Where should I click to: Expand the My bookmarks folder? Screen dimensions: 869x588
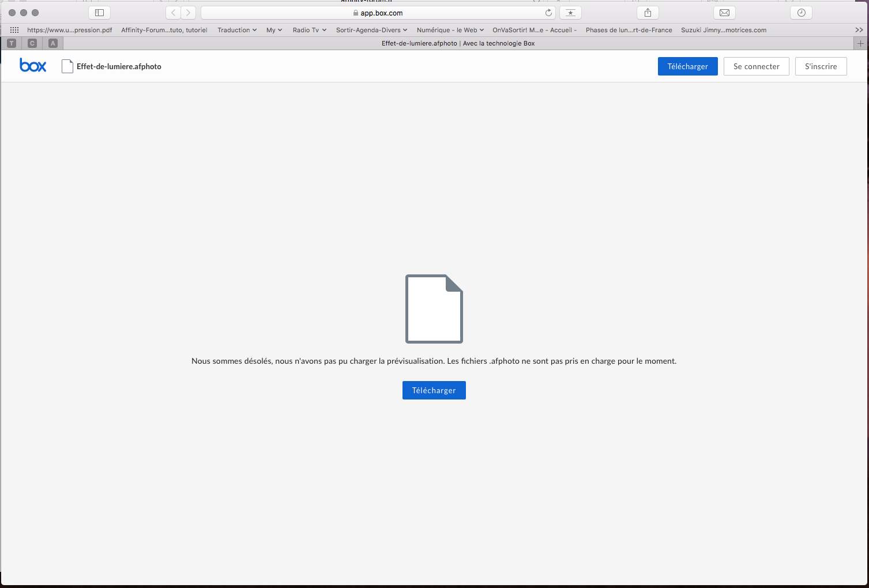pyautogui.click(x=274, y=30)
